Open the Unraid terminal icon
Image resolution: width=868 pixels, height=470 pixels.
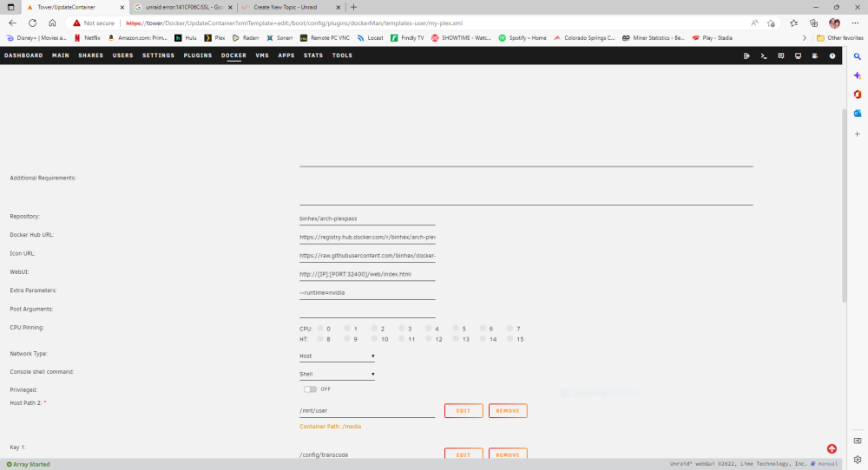pos(763,55)
